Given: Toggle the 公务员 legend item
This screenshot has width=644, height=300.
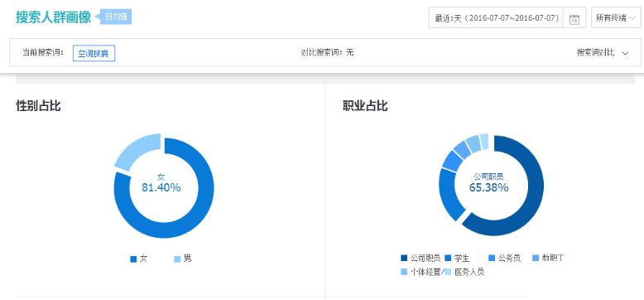Looking at the screenshot, I should (505, 259).
